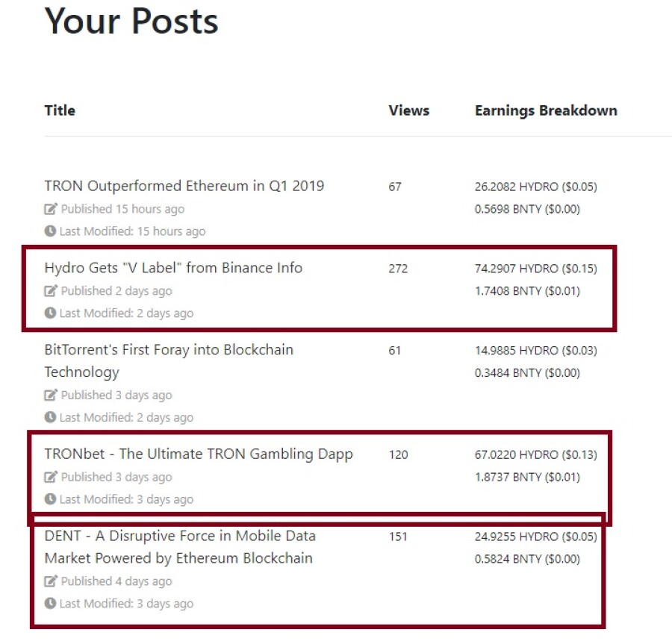Click the Views column header
Screen dimensions: 672x644
409,110
